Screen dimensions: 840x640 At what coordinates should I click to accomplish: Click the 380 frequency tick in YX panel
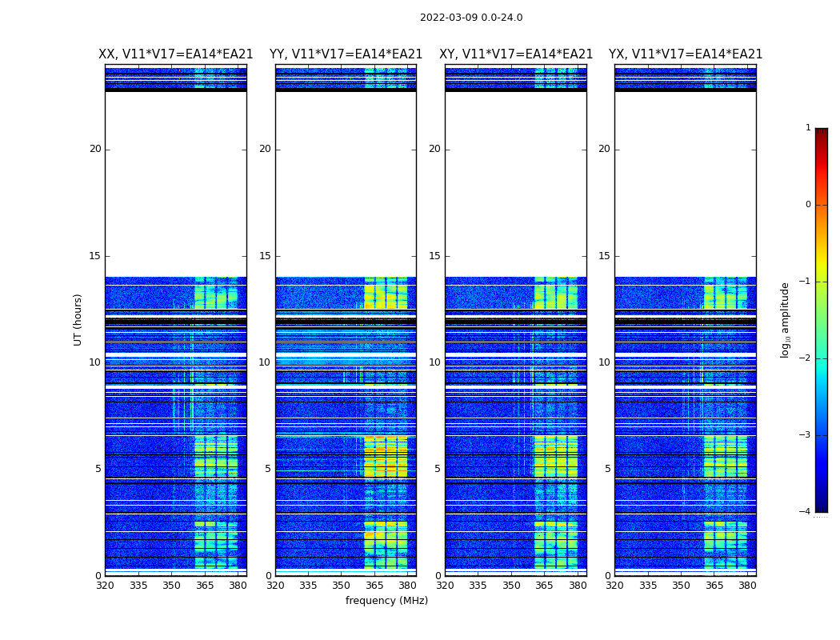tap(747, 586)
